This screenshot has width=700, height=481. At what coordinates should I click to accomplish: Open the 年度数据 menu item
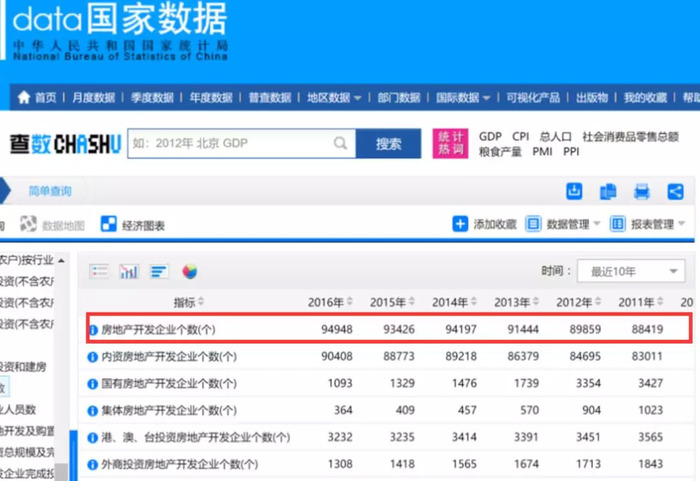click(x=211, y=97)
